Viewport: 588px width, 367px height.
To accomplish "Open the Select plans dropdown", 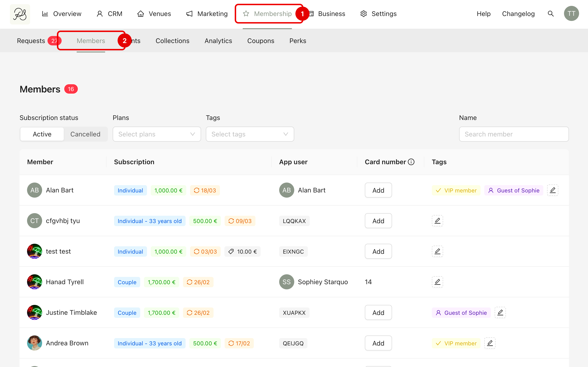I will 157,134.
